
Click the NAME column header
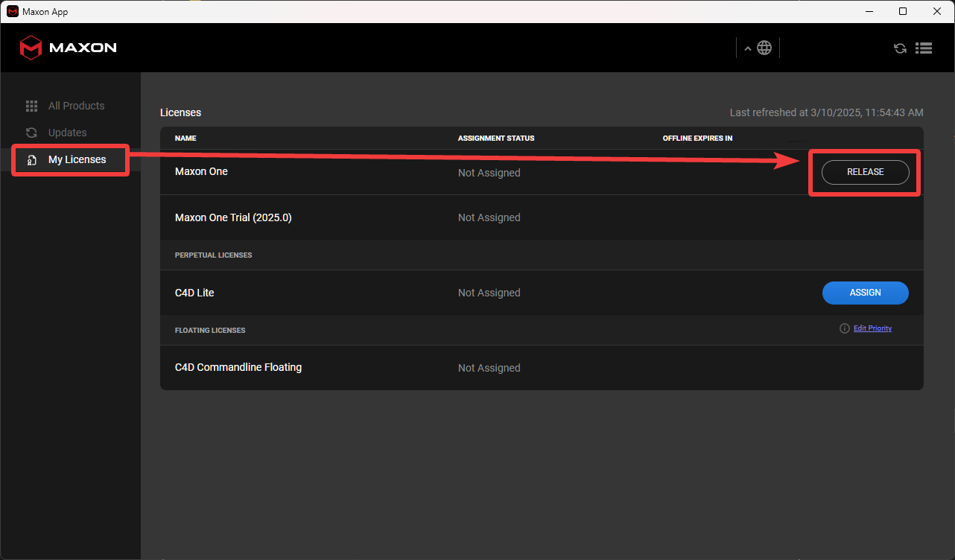(x=185, y=139)
